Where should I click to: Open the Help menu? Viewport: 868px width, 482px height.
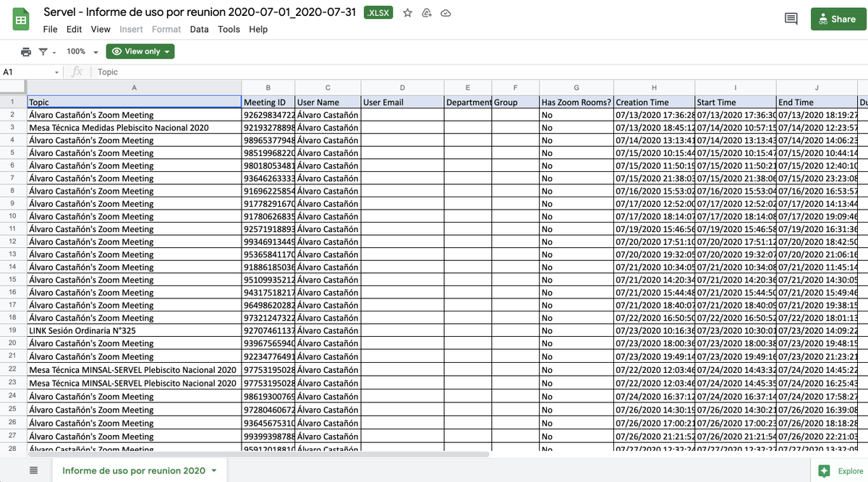pyautogui.click(x=258, y=30)
